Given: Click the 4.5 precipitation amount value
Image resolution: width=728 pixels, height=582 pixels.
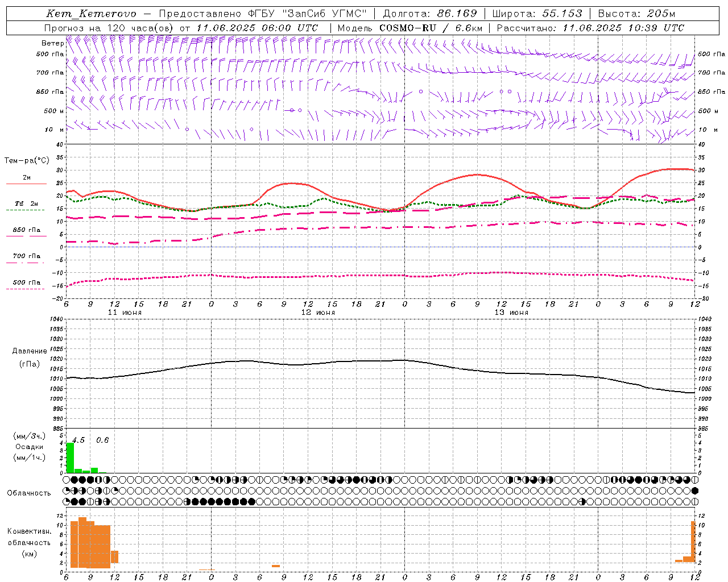Looking at the screenshot, I should 78,440.
